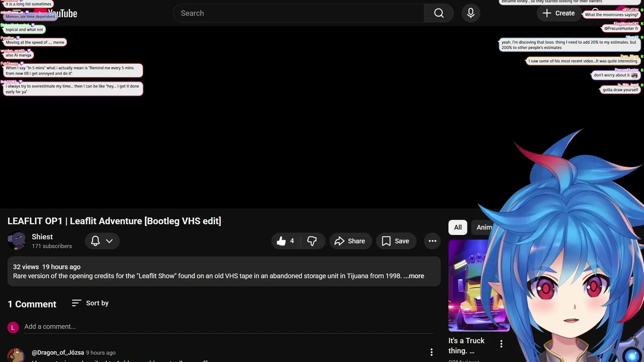
Task: Click the video title LEAFLIT OP1 text
Action: point(114,221)
